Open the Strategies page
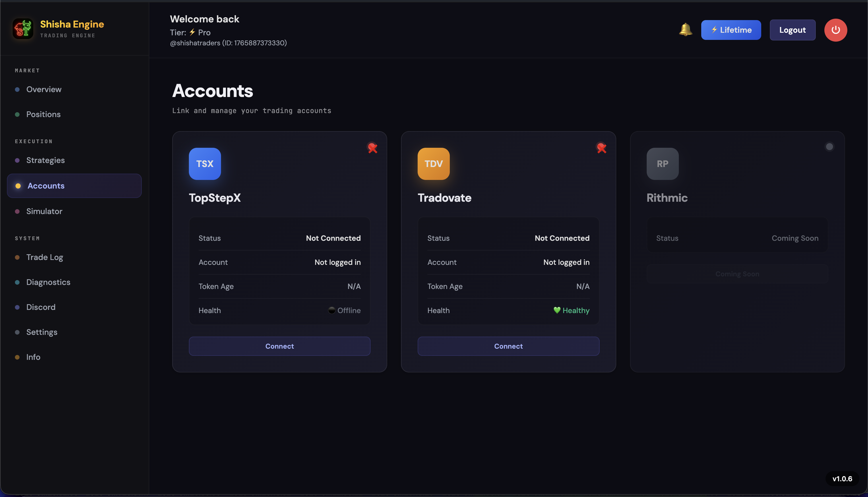The height and width of the screenshot is (497, 868). coord(46,160)
